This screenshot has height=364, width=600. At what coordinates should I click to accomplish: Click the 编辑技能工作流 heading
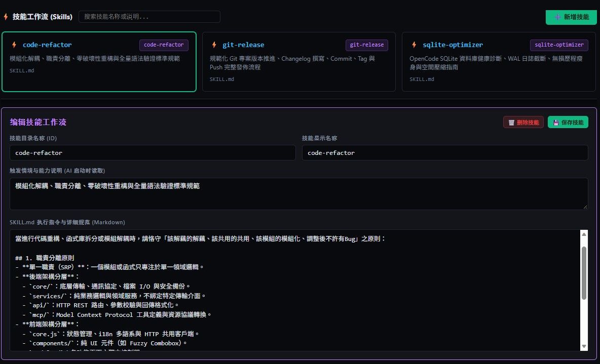pyautogui.click(x=38, y=122)
